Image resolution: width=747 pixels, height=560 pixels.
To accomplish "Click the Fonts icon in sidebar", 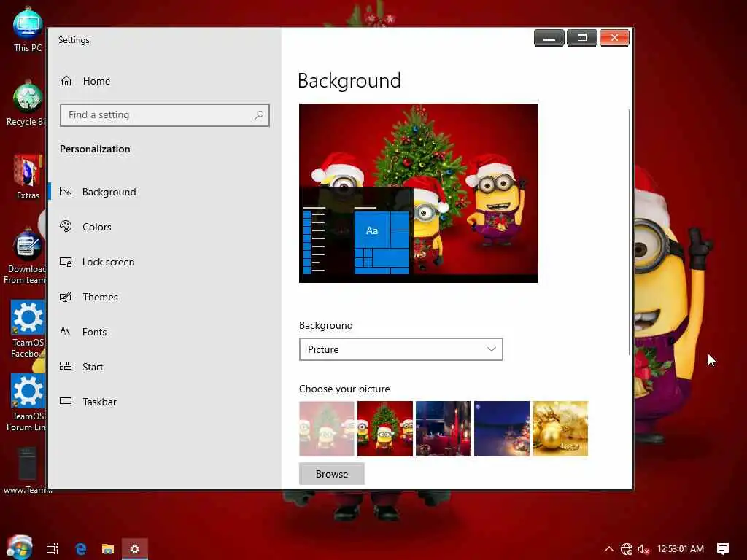I will coord(66,332).
